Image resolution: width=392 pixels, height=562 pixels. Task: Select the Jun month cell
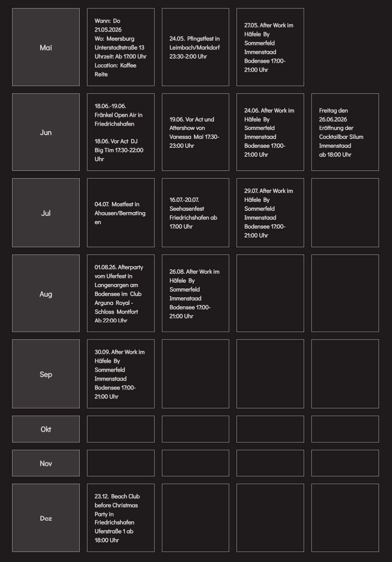[x=46, y=132]
